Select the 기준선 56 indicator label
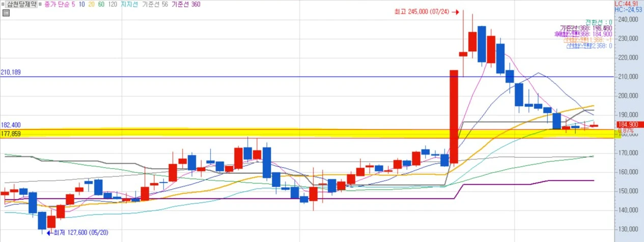Viewport: 644px width, 242px height. click(155, 4)
